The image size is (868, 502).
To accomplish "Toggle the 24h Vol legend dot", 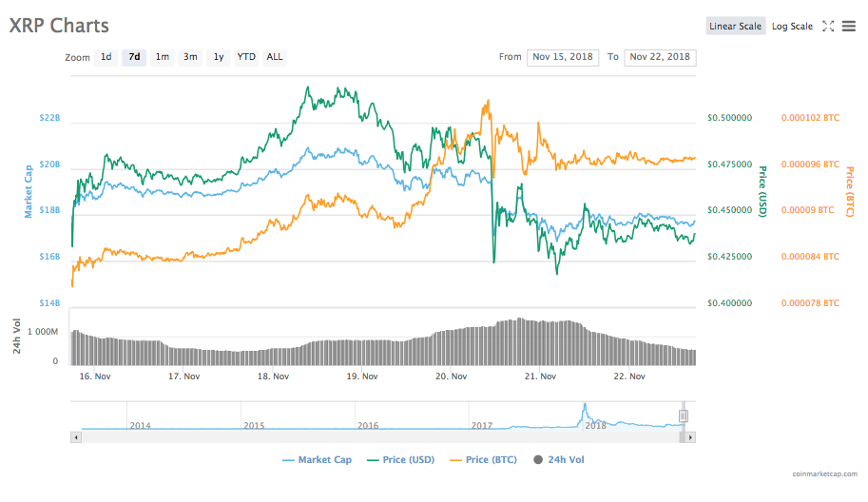I will 538,459.
